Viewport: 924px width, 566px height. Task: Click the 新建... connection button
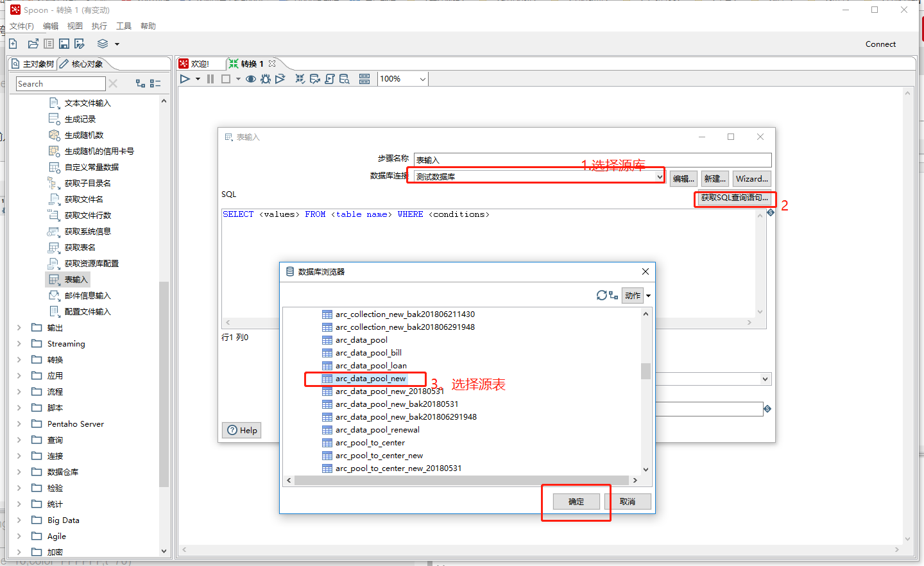click(x=715, y=178)
